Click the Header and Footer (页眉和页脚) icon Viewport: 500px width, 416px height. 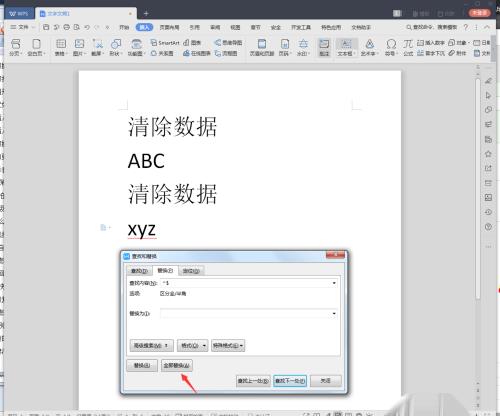[x=262, y=47]
